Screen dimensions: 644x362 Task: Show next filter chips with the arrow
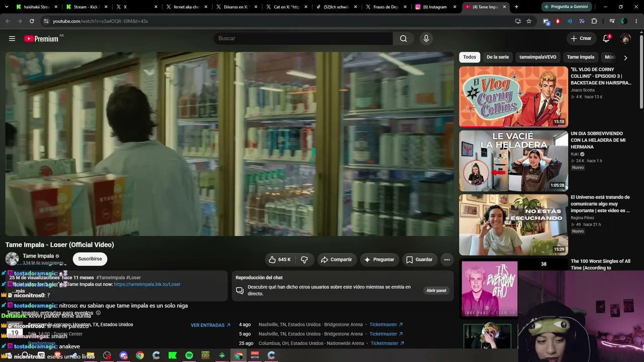625,58
